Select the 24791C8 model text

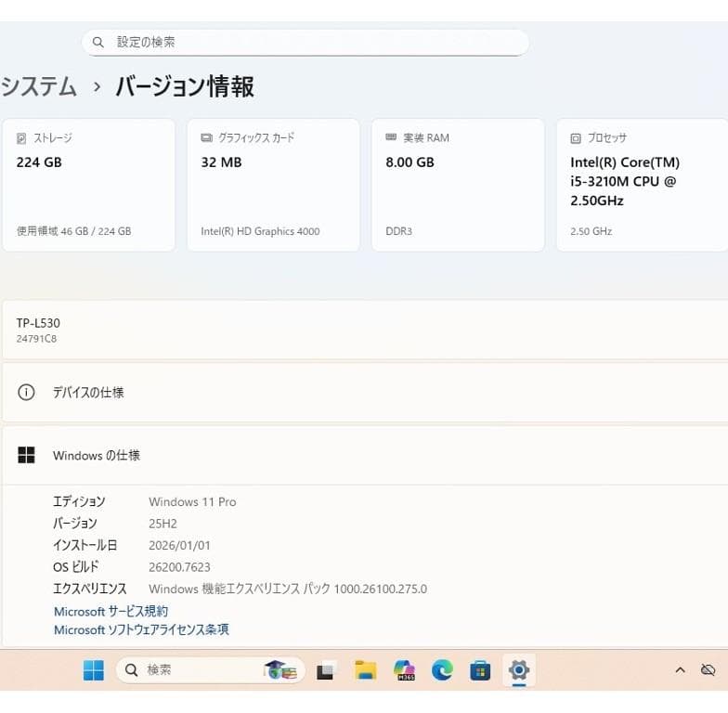[x=36, y=339]
